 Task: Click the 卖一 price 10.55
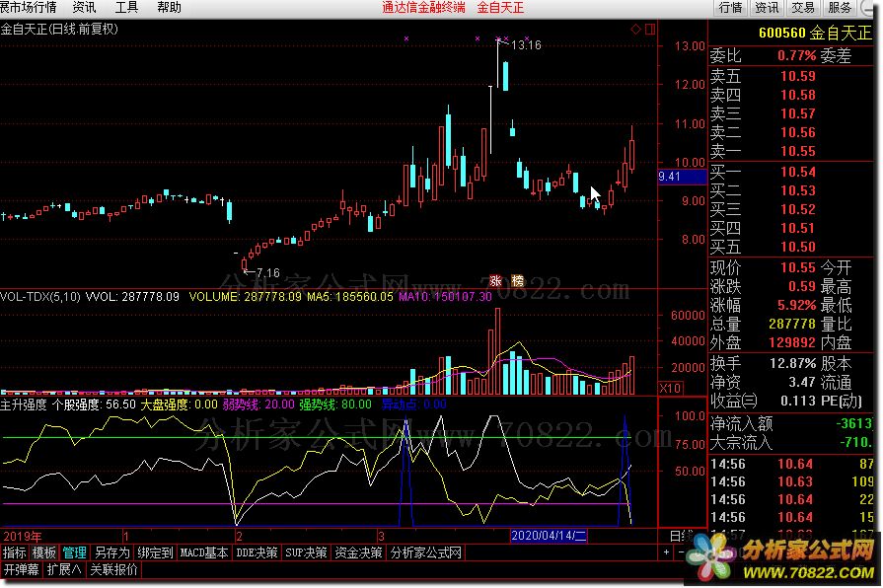[798, 151]
